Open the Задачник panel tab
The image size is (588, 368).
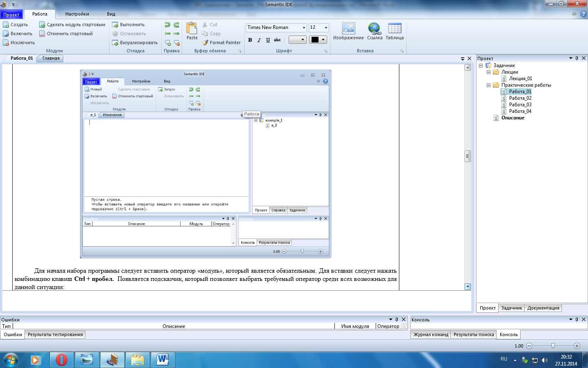coord(512,308)
